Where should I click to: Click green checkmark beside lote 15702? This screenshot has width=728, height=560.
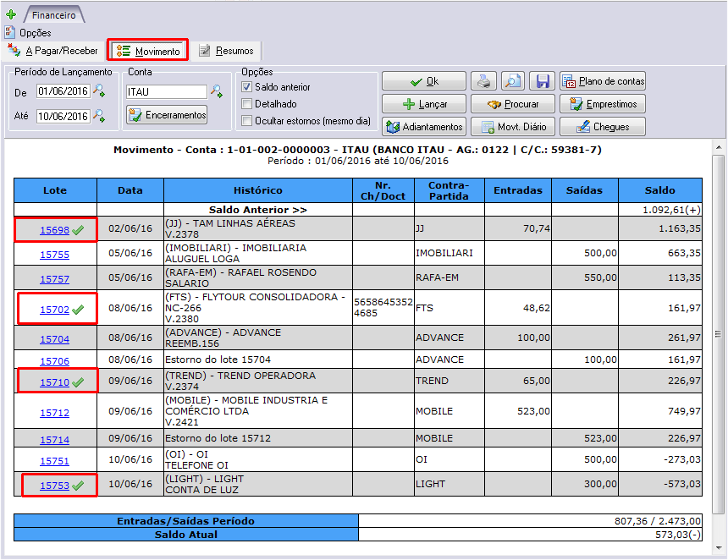pos(78,309)
